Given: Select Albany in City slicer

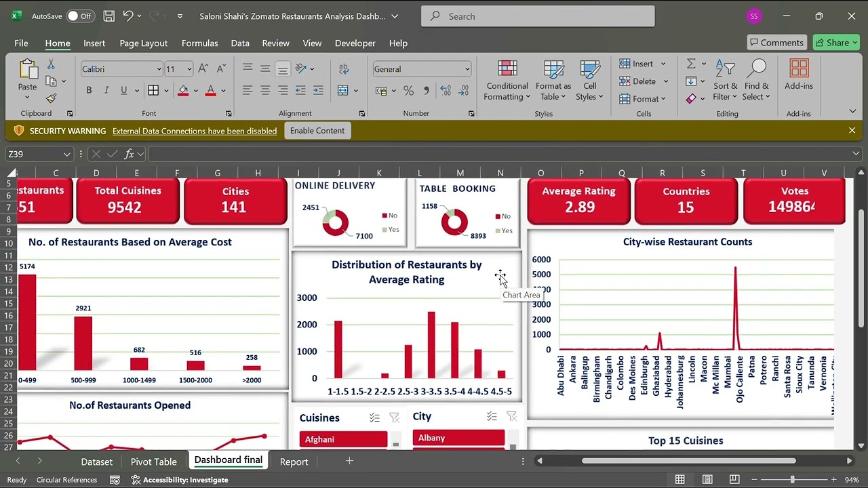Looking at the screenshot, I should (458, 438).
